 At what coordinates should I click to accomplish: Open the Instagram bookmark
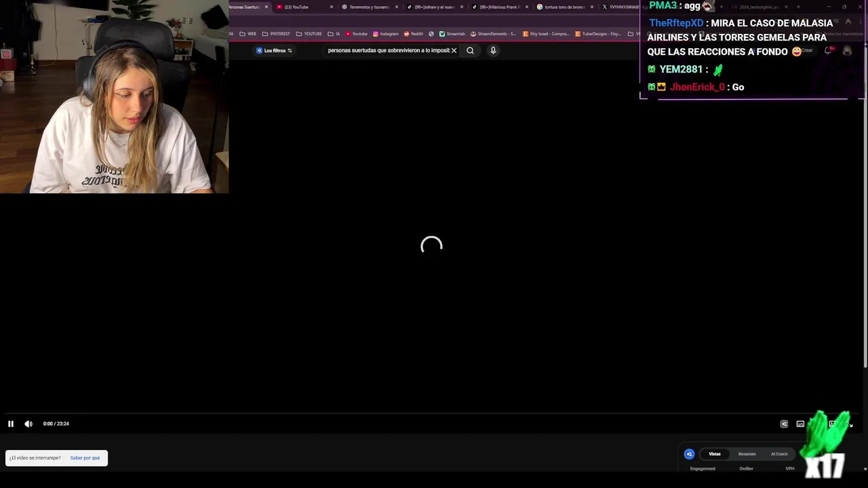tap(386, 34)
